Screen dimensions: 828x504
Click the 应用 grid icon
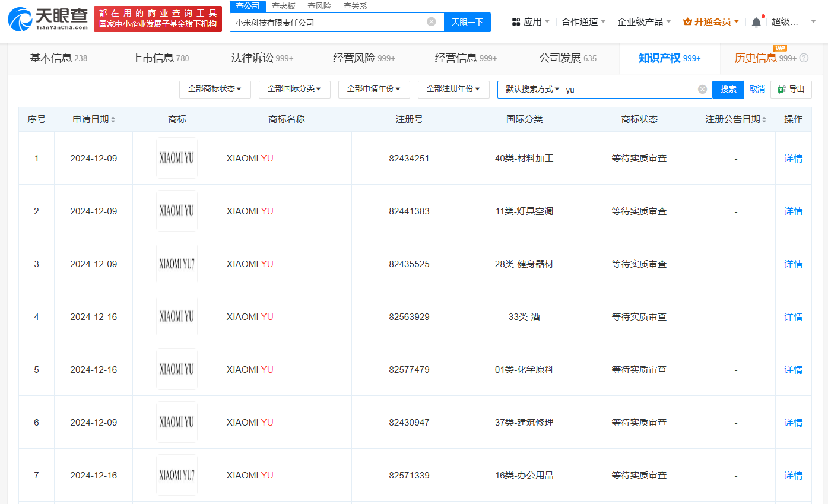pos(515,21)
